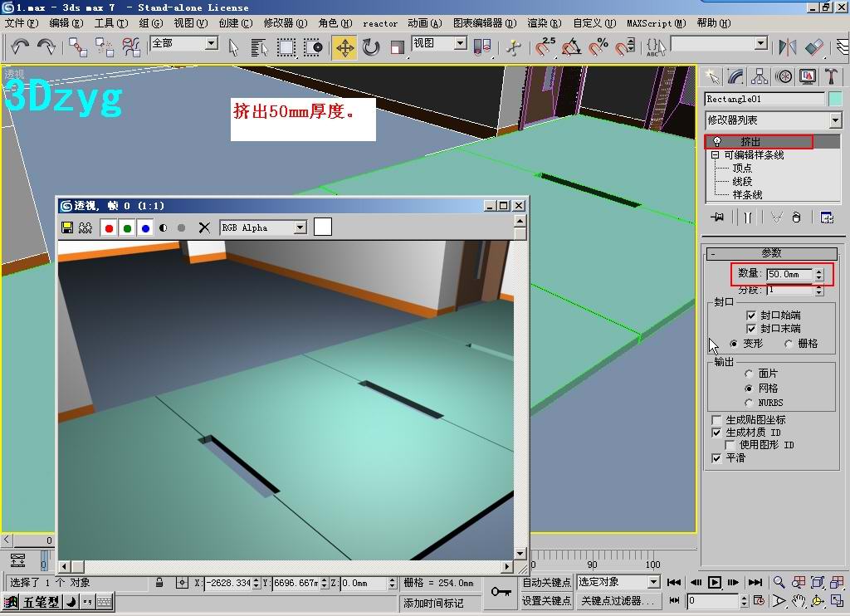
Task: Select NURBS output radio button
Action: [749, 403]
